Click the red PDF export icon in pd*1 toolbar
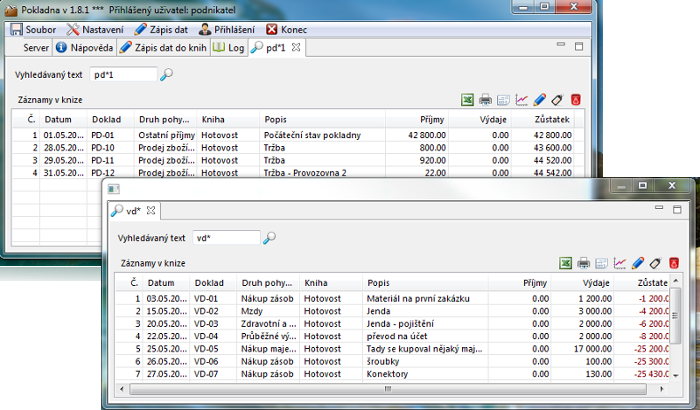 (576, 99)
